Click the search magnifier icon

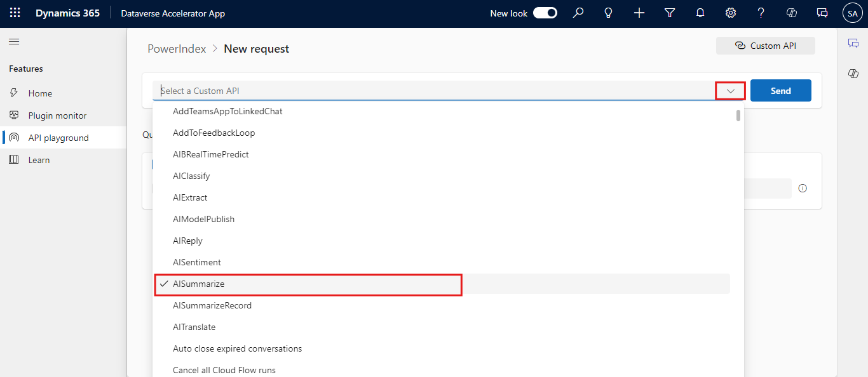point(578,13)
